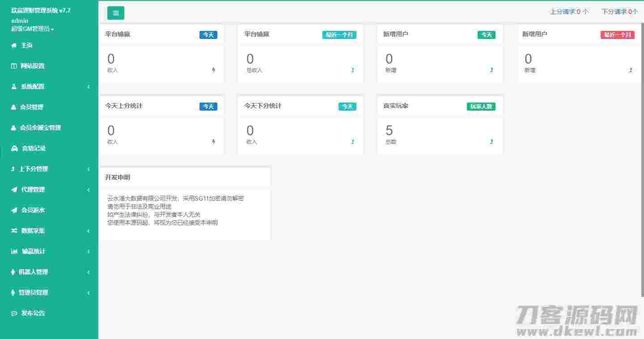Click the 今天 badge on 今天上分统计 card
Image resolution: width=644 pixels, height=339 pixels.
pos(208,107)
